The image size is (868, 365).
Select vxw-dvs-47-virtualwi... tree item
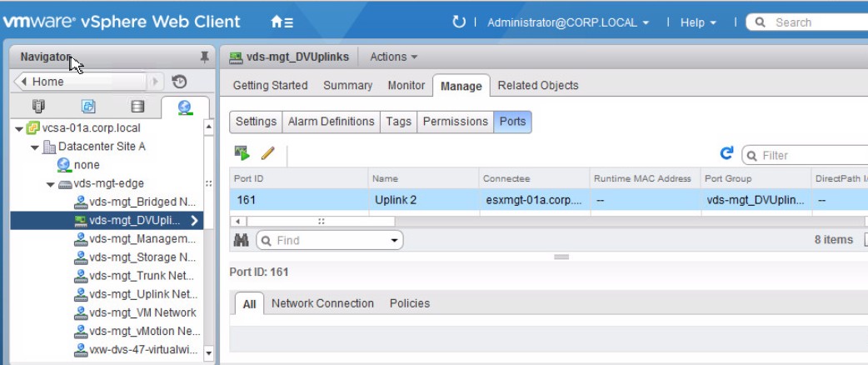tap(135, 350)
